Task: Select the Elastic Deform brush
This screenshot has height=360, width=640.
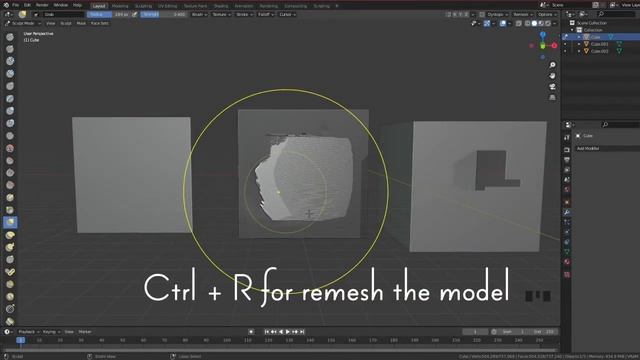Action: [x=10, y=235]
